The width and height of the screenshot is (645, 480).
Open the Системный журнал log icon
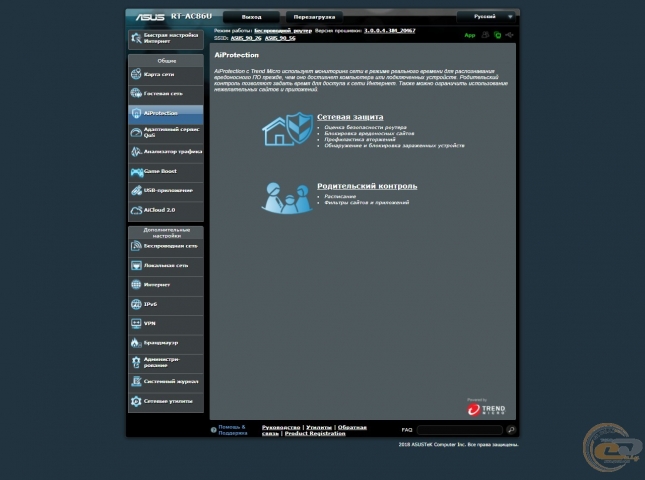point(136,382)
